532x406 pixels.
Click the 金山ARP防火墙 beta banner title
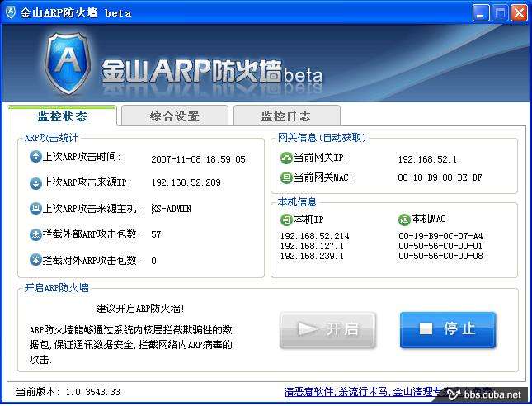click(x=212, y=72)
